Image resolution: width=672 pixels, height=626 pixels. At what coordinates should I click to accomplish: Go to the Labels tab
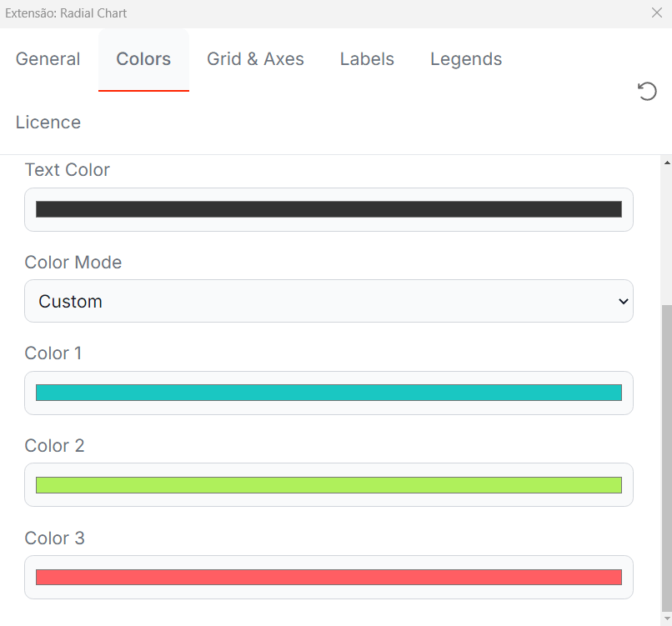point(367,59)
